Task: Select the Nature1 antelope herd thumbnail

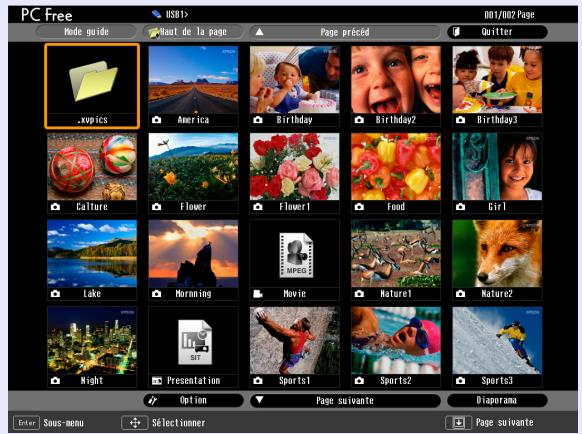Action: [x=396, y=254]
